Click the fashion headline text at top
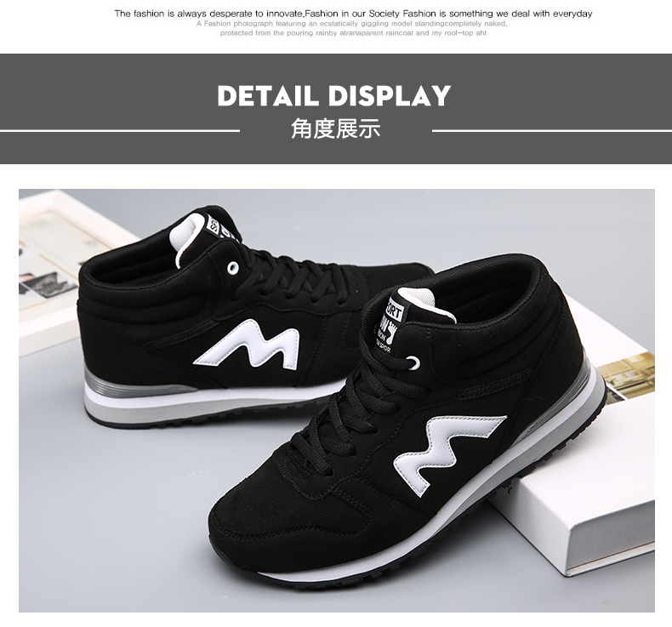 click(x=353, y=14)
